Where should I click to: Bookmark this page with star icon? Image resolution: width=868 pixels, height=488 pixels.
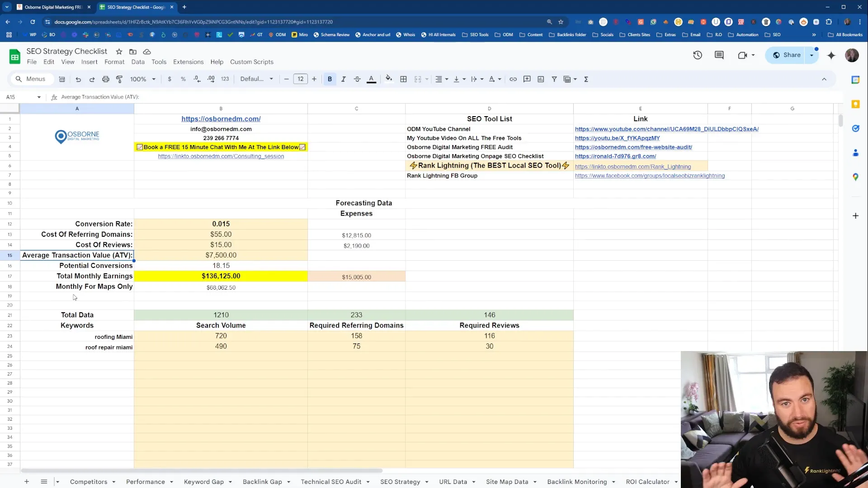561,22
